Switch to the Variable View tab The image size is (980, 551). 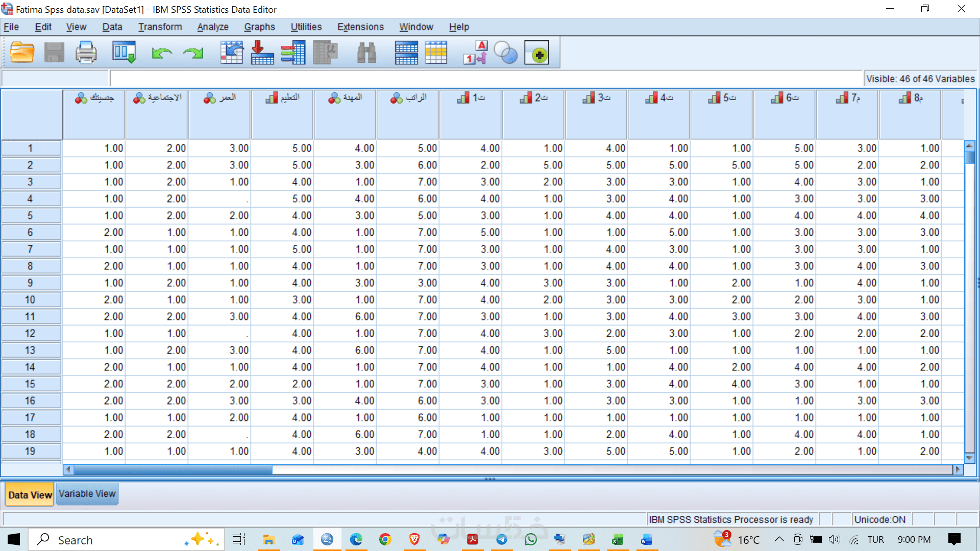click(x=87, y=494)
